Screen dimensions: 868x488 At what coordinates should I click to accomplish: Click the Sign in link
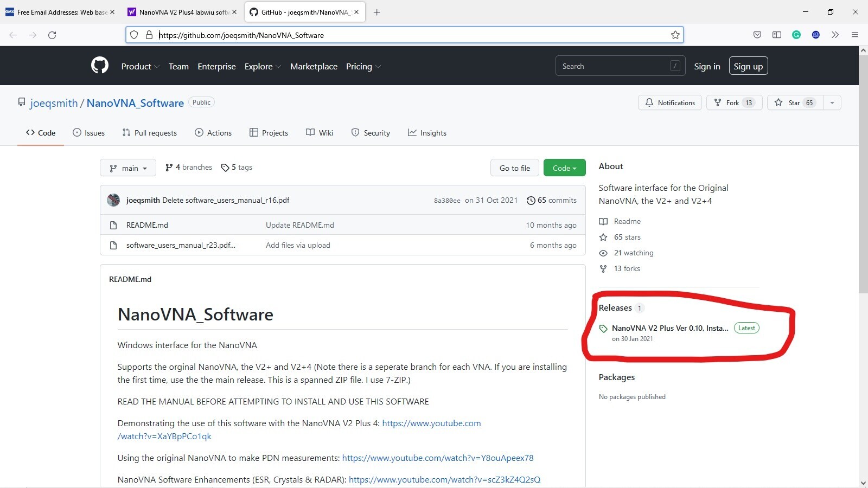coord(707,66)
